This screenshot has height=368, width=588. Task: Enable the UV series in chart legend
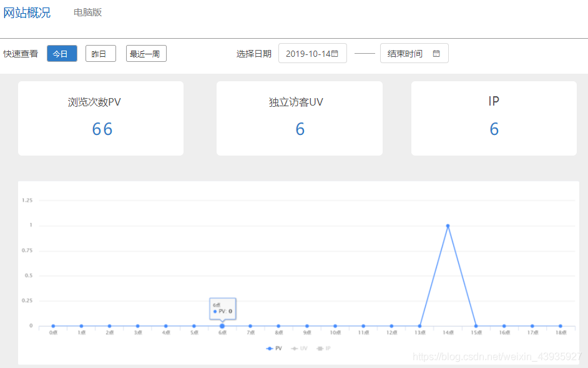click(300, 348)
